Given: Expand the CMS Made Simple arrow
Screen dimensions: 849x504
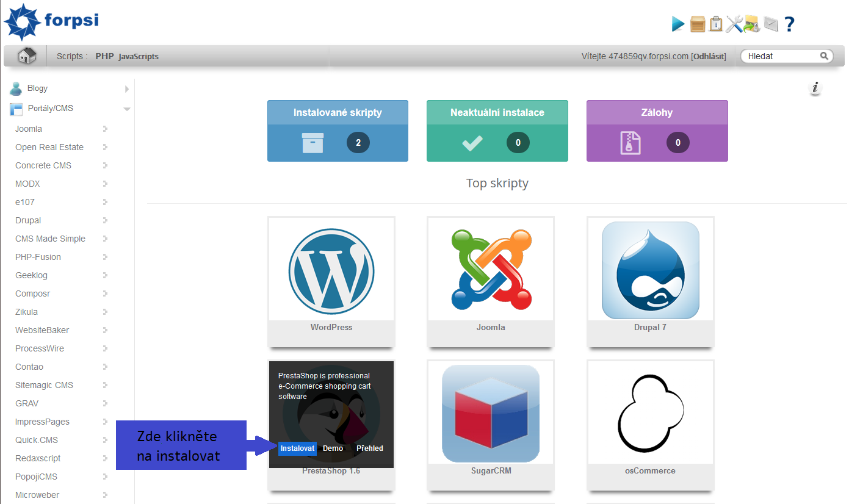Looking at the screenshot, I should point(105,239).
